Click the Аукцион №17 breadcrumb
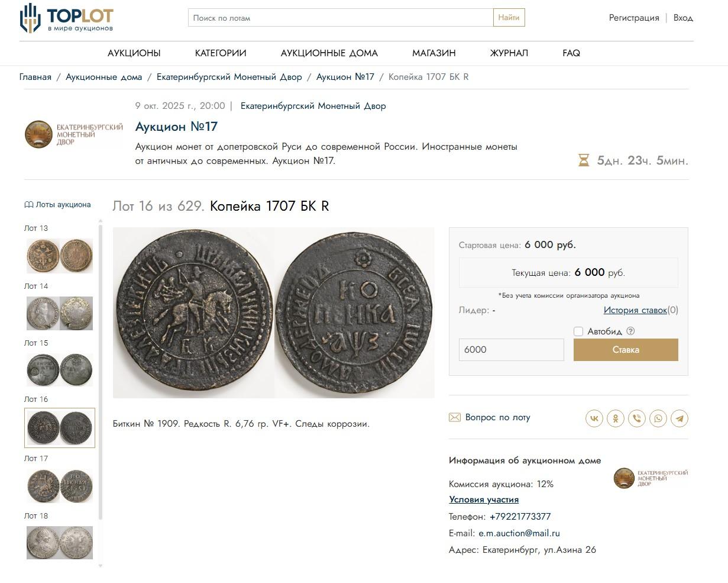The width and height of the screenshot is (728, 583). coord(345,77)
